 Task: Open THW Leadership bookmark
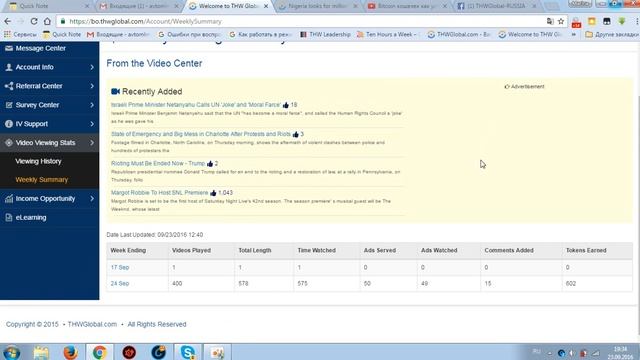pyautogui.click(x=325, y=35)
